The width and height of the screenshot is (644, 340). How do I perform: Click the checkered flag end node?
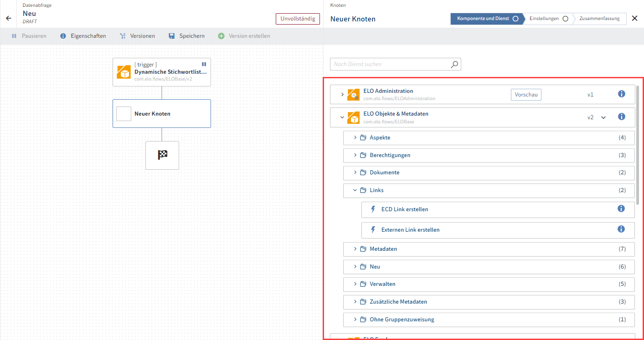tap(162, 155)
